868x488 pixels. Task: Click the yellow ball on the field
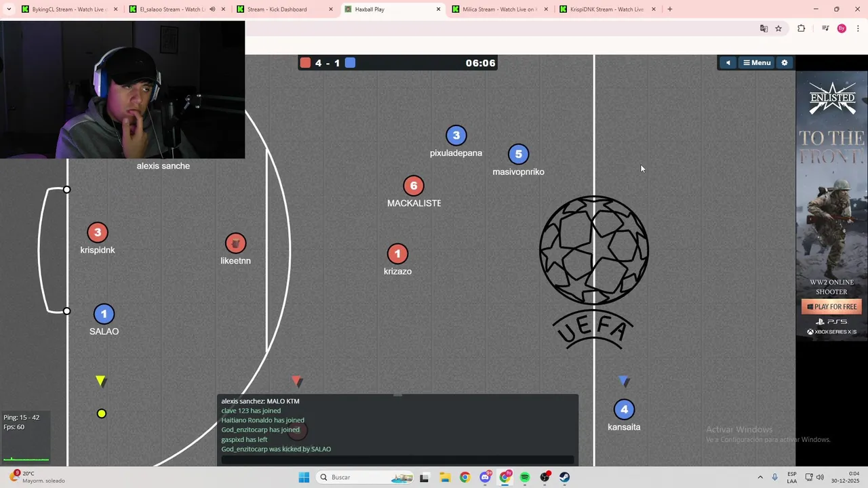tap(102, 413)
